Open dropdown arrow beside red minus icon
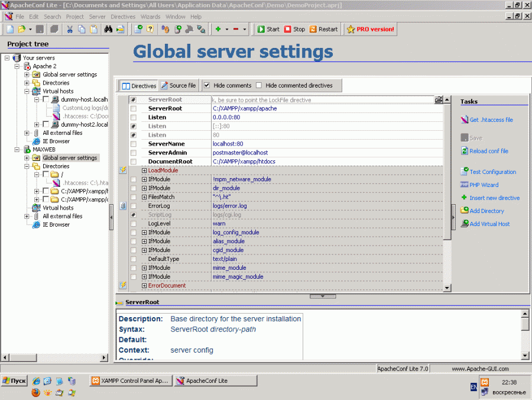This screenshot has height=400, width=532. click(x=245, y=29)
